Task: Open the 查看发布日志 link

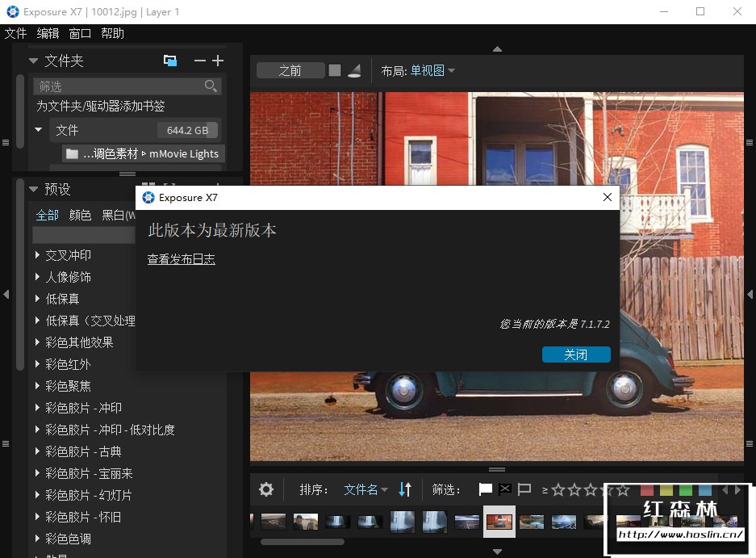Action: point(181,259)
